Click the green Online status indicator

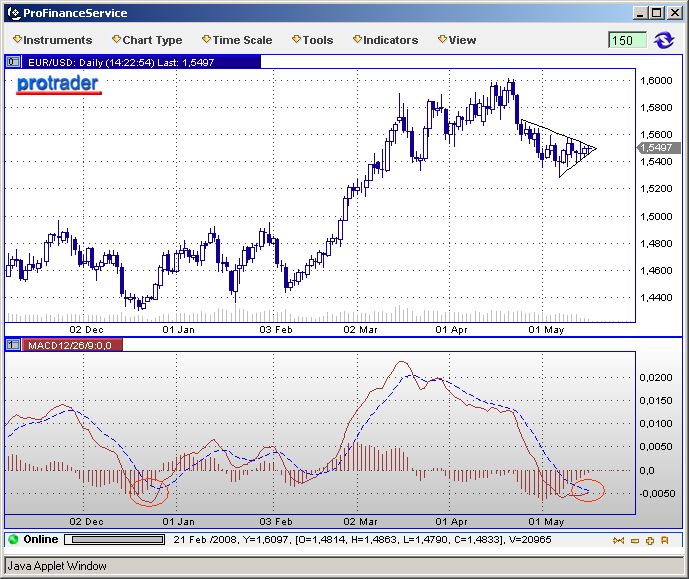[13, 539]
